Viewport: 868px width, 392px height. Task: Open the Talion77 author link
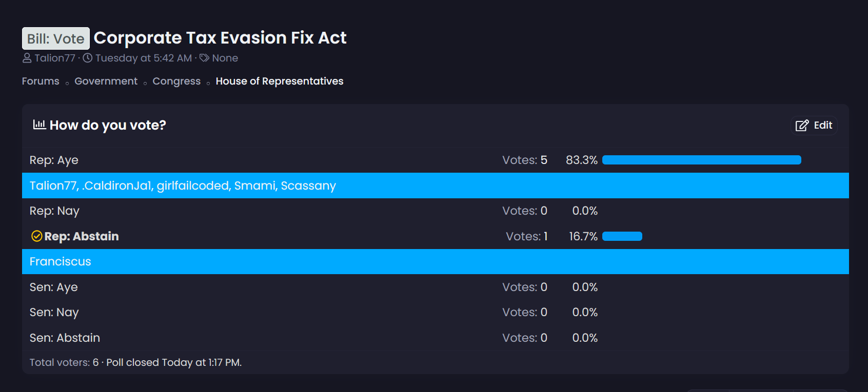(55, 58)
